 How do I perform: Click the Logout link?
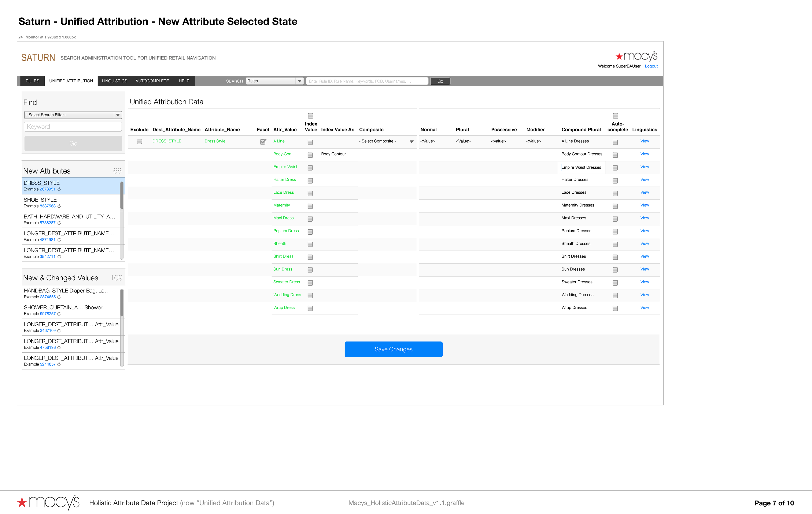tap(651, 66)
